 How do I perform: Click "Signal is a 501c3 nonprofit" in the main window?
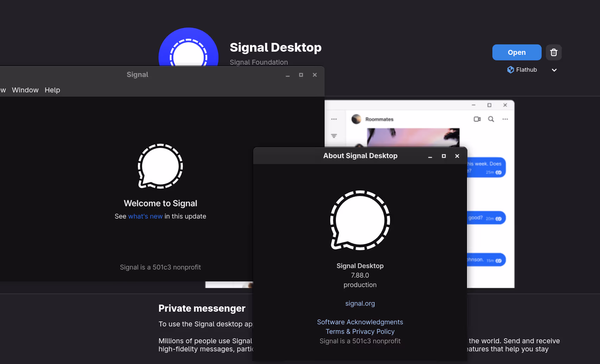(x=160, y=267)
